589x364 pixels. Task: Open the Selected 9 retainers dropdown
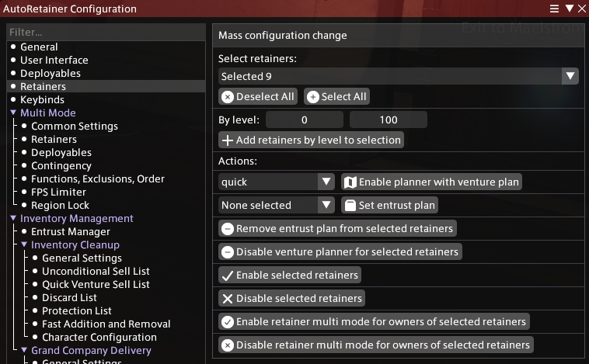398,76
